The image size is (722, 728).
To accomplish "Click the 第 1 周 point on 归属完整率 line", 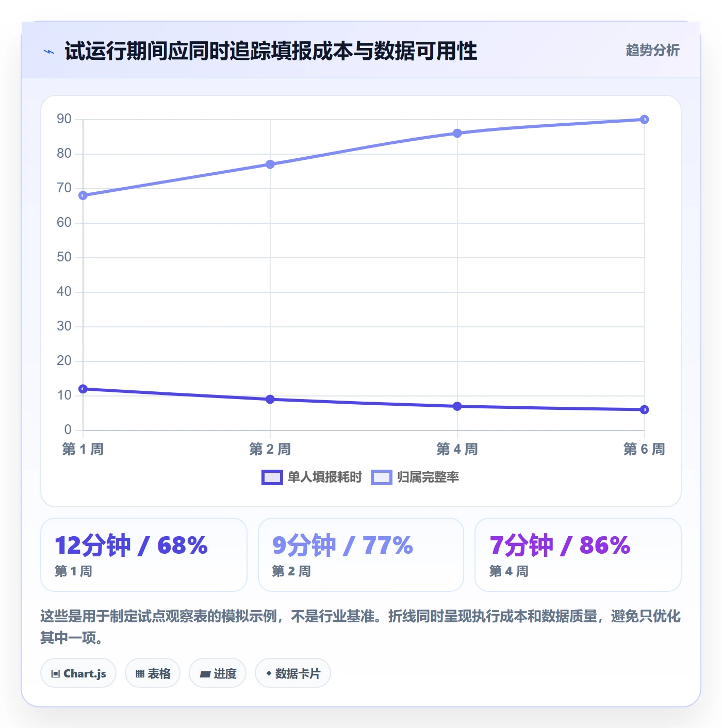I will point(83,195).
